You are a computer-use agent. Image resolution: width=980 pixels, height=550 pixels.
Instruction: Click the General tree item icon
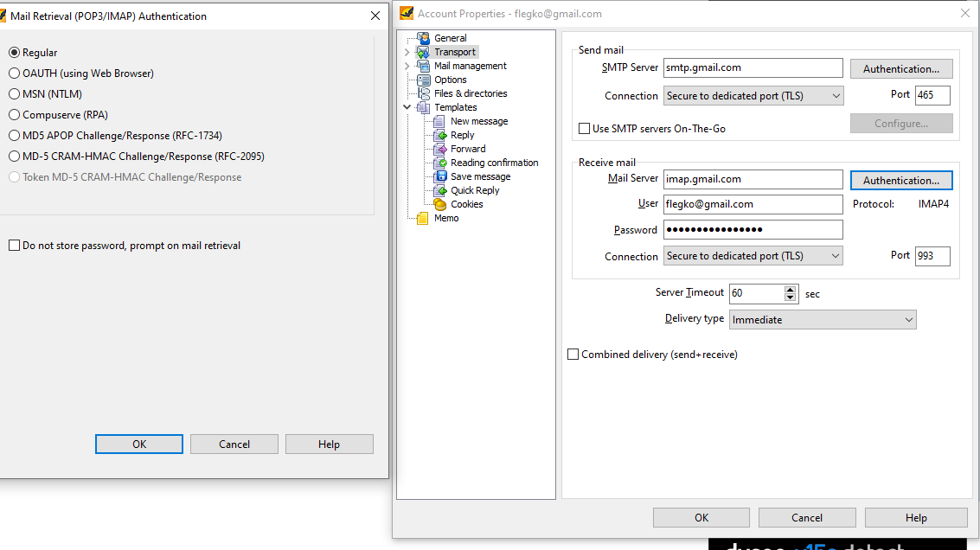click(423, 38)
